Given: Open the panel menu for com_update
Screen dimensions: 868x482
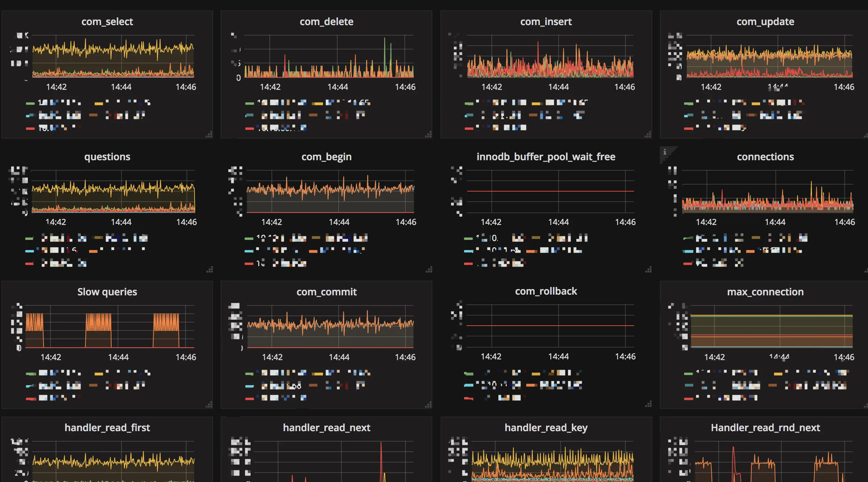Looking at the screenshot, I should pos(765,22).
